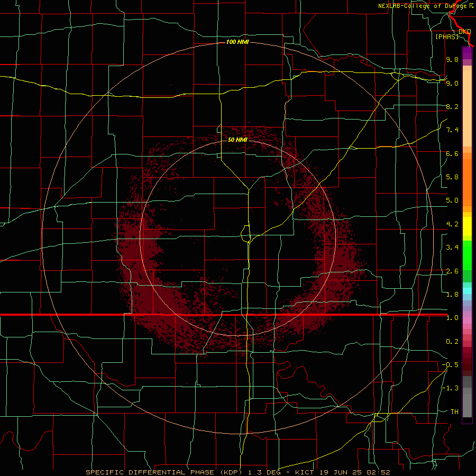The image size is (476, 476).
Task: Select the 1.0 value on color scale
Action: pyautogui.click(x=452, y=318)
